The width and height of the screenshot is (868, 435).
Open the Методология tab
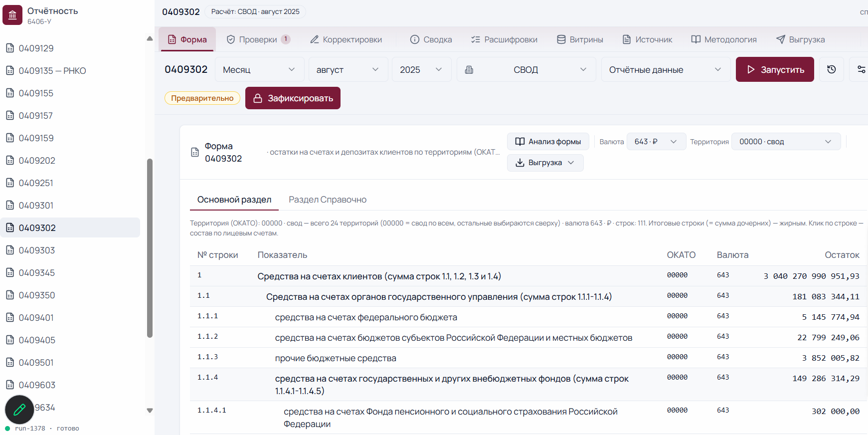tap(724, 39)
